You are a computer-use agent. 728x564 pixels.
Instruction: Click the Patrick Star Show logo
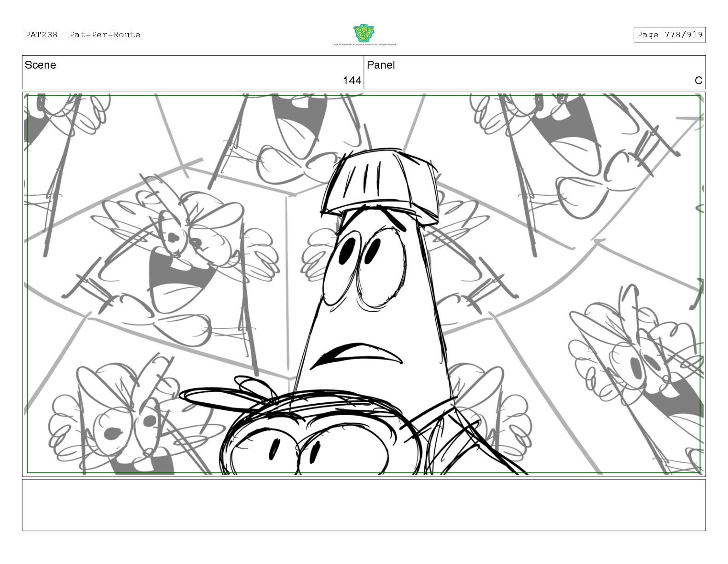(x=364, y=34)
